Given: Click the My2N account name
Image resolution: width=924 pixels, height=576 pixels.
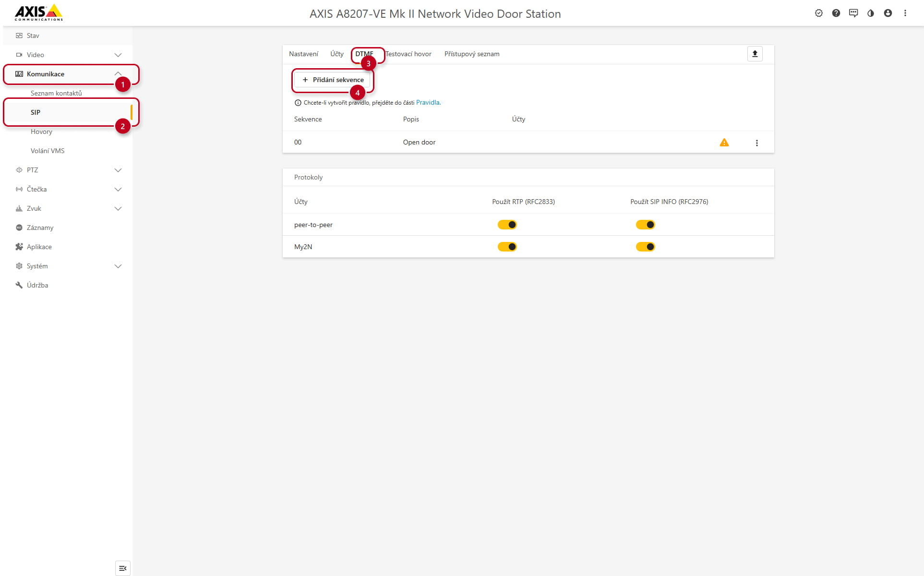Looking at the screenshot, I should tap(303, 247).
